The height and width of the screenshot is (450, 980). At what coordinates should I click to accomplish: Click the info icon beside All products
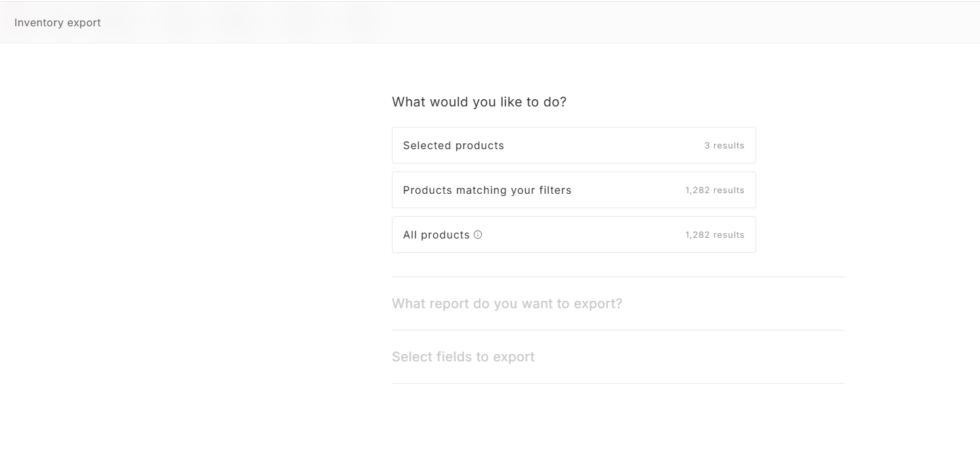pos(478,235)
